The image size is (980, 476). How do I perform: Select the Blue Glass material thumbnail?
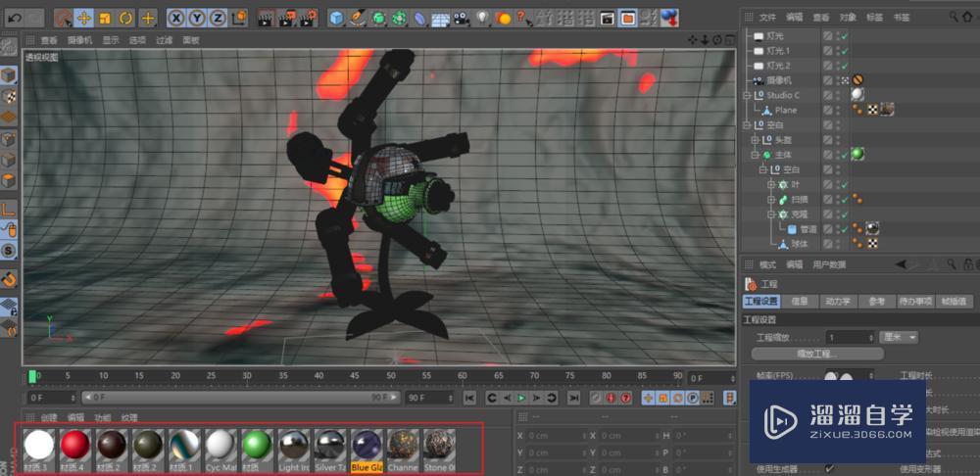[x=367, y=446]
